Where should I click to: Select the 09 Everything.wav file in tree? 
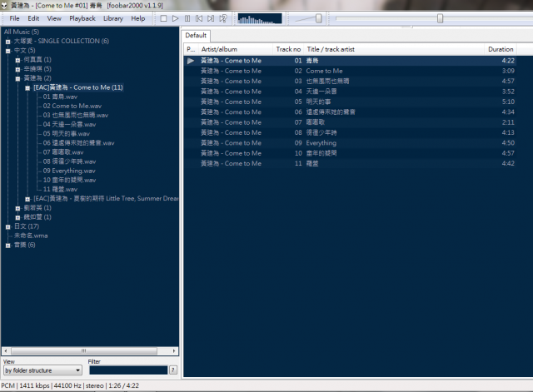(69, 171)
